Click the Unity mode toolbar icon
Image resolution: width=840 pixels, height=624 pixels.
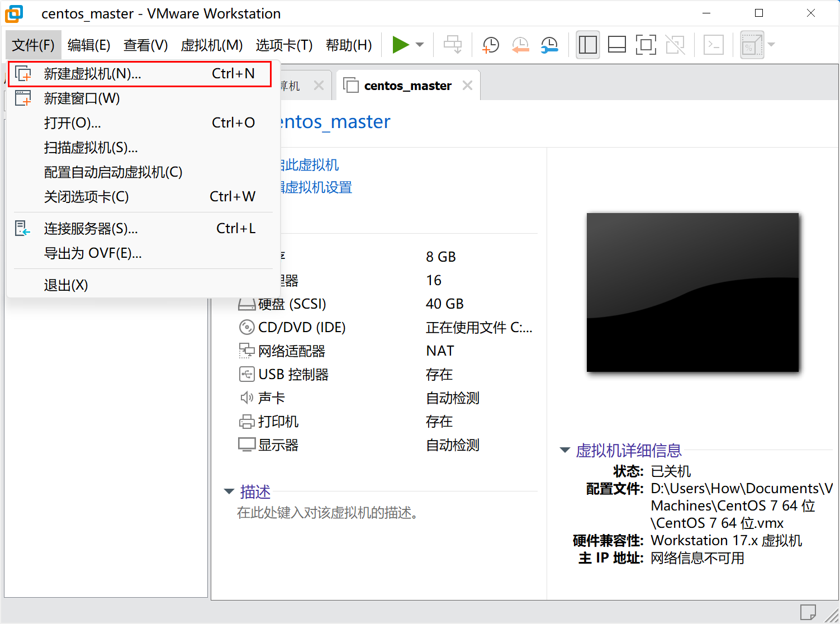pos(675,45)
